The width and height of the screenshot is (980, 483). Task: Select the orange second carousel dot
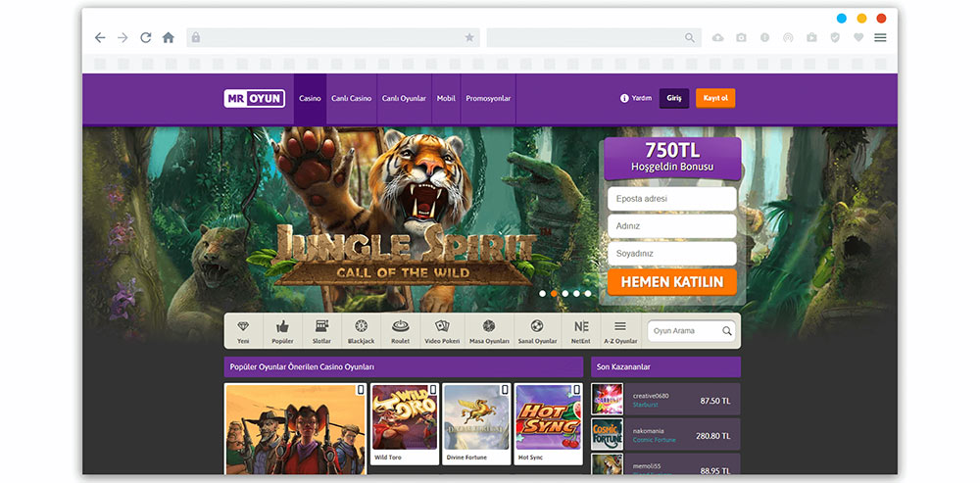coord(554,293)
